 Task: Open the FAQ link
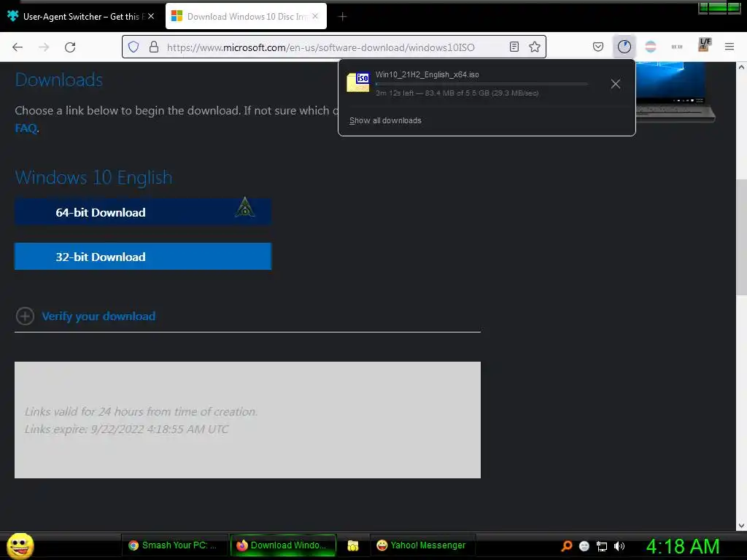[x=26, y=128]
